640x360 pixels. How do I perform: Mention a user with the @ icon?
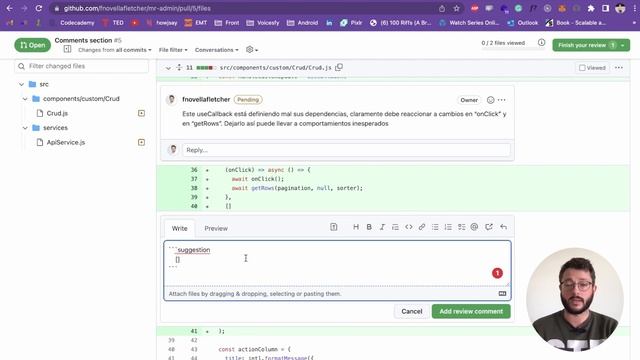pos(474,227)
